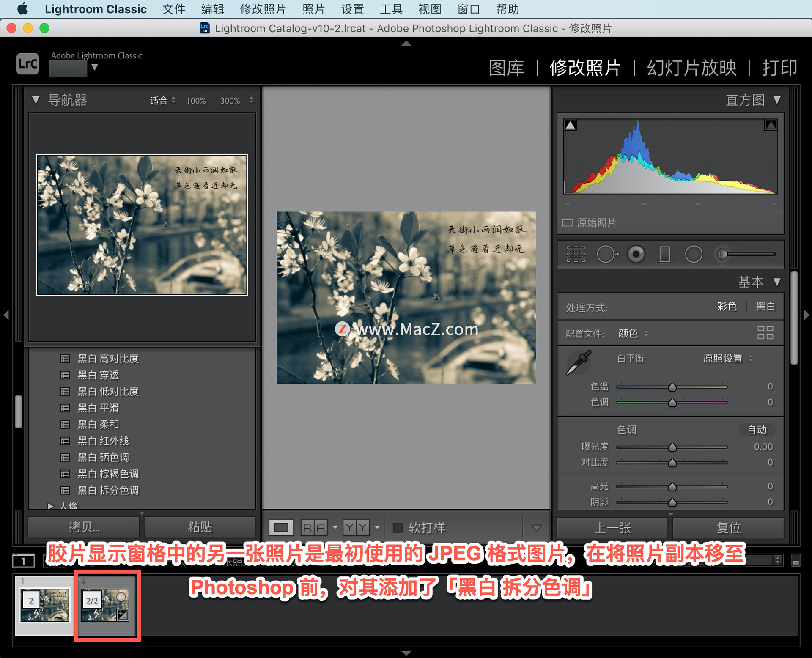Open the profile browser grid icon
The image size is (812, 658).
point(765,333)
